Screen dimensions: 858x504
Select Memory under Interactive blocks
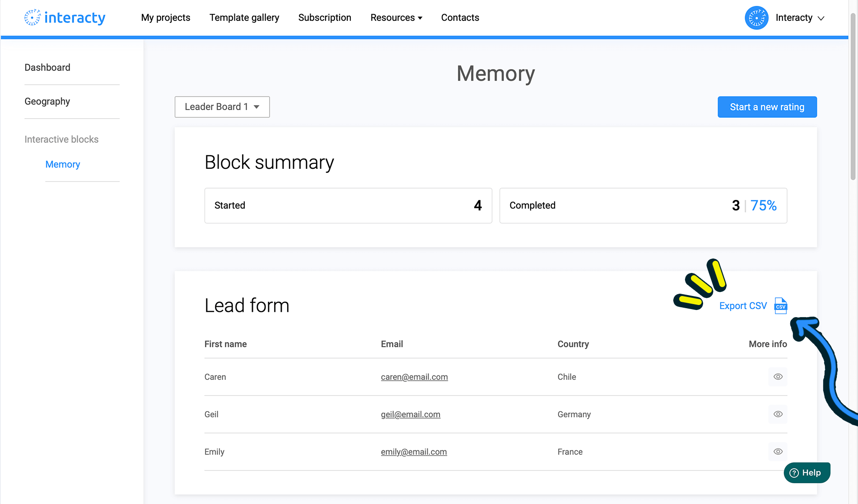click(x=63, y=165)
